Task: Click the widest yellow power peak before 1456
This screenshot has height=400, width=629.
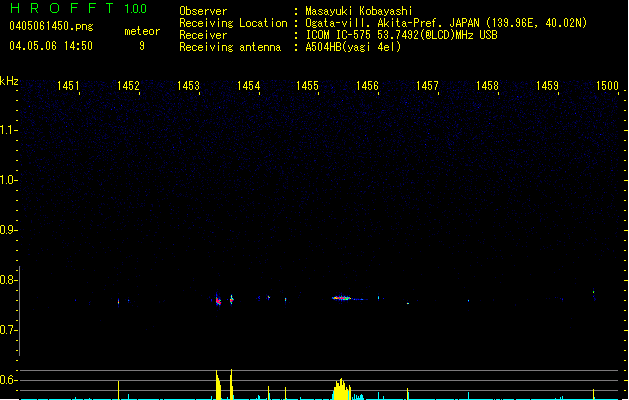Action: (x=341, y=389)
